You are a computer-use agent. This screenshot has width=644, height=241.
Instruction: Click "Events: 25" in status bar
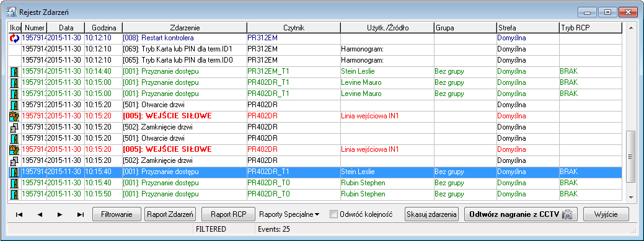[275, 229]
